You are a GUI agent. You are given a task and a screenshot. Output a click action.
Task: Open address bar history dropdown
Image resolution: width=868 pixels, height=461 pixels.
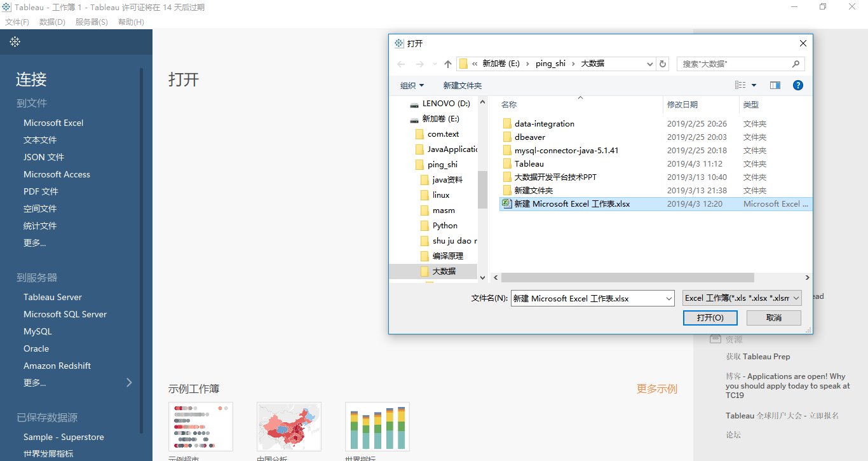point(650,64)
